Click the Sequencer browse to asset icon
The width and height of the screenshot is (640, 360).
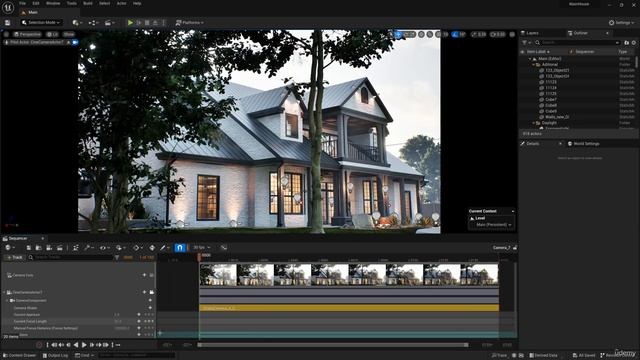click(38, 248)
